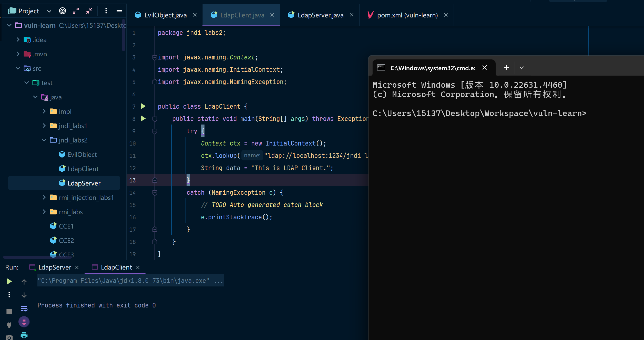Click the java.exe command line in console
Screen dimensions: 644x340
pyautogui.click(x=130, y=281)
